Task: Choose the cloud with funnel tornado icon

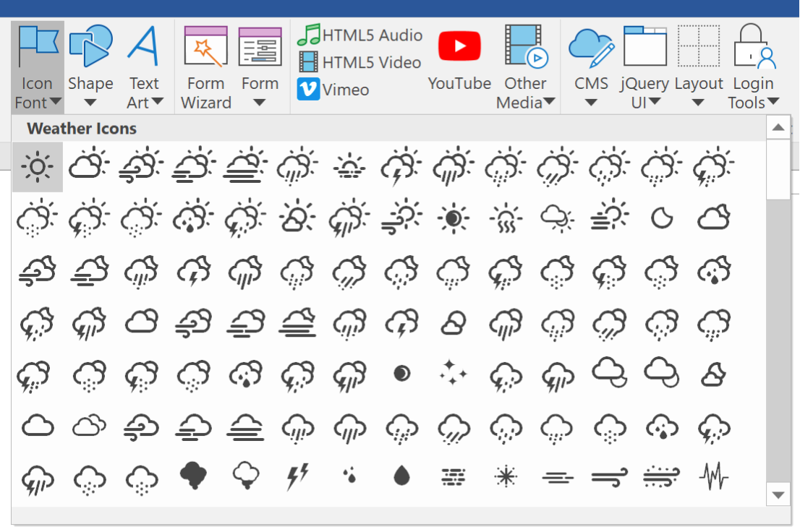Action: (x=247, y=476)
